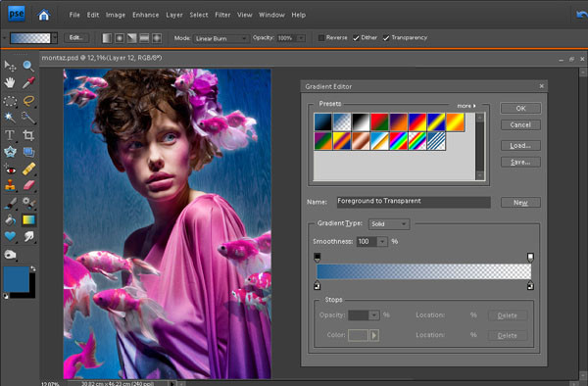This screenshot has height=386, width=588.
Task: Select the Eyedropper tool
Action: point(28,83)
